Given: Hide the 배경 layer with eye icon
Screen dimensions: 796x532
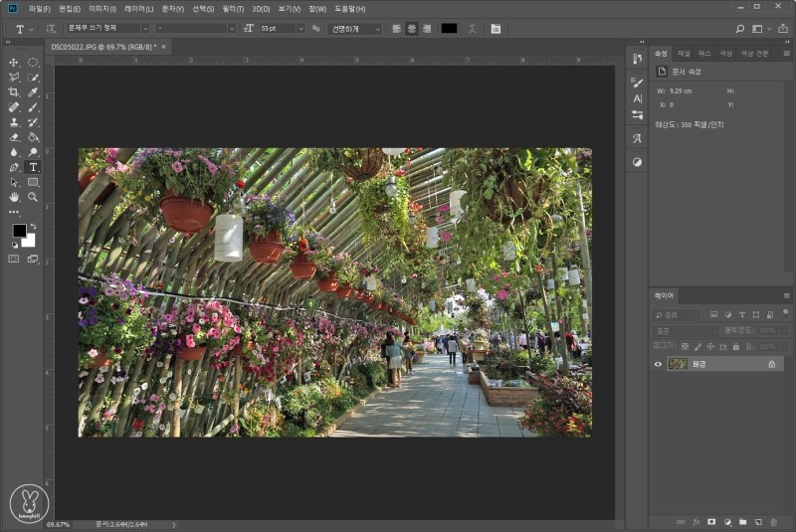Looking at the screenshot, I should pos(658,364).
